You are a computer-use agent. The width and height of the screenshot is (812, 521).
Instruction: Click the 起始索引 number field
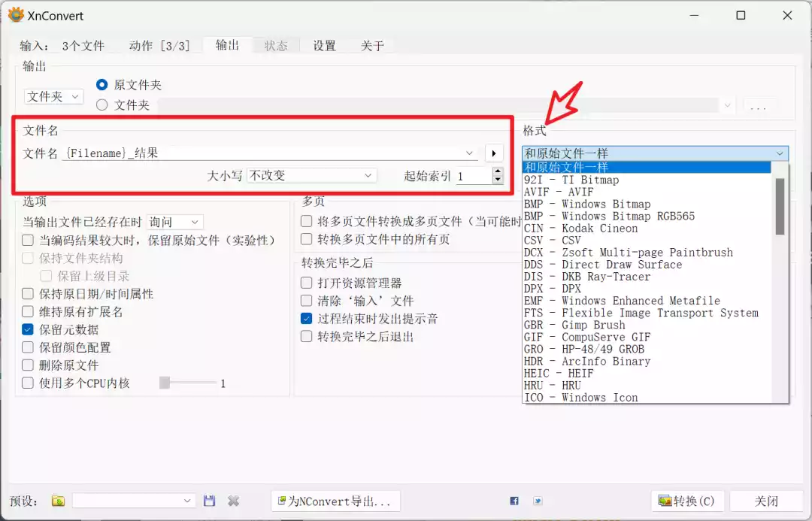[x=474, y=176]
